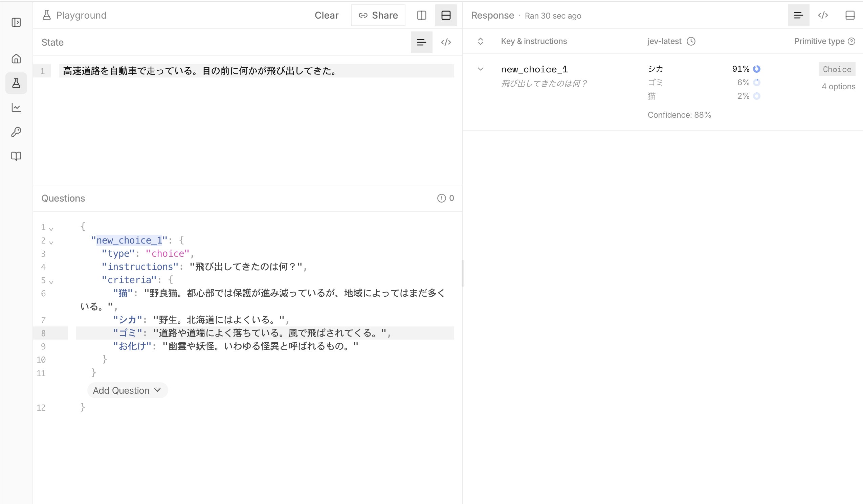Click the "シカ" criteria key
The image size is (863, 504).
pyautogui.click(x=127, y=320)
